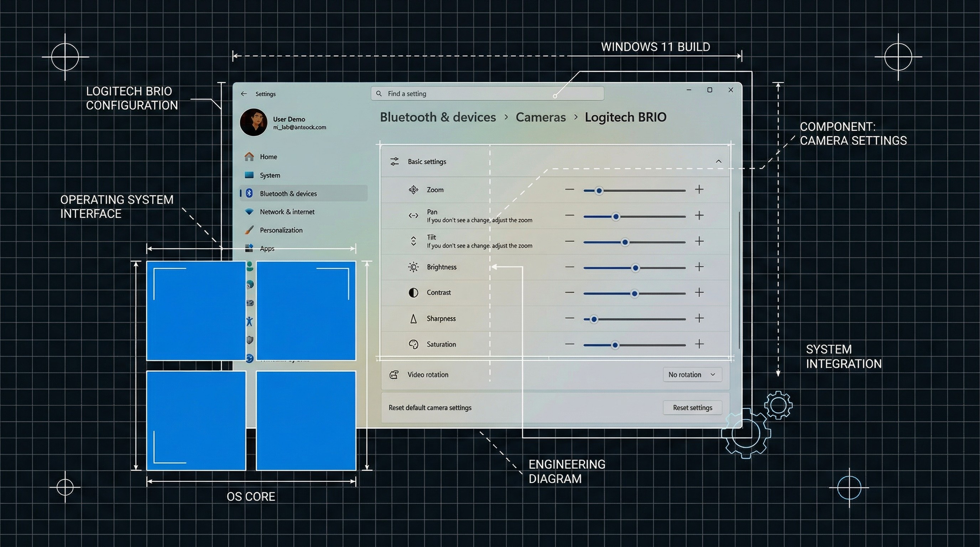This screenshot has height=547, width=980.
Task: Go back using the arrow button
Action: coord(244,94)
